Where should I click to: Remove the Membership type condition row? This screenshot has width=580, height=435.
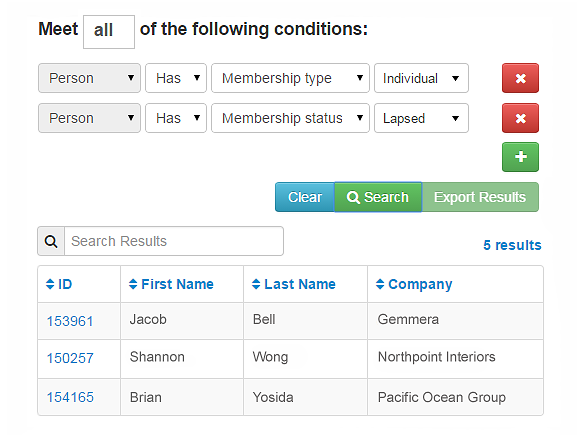(x=520, y=78)
